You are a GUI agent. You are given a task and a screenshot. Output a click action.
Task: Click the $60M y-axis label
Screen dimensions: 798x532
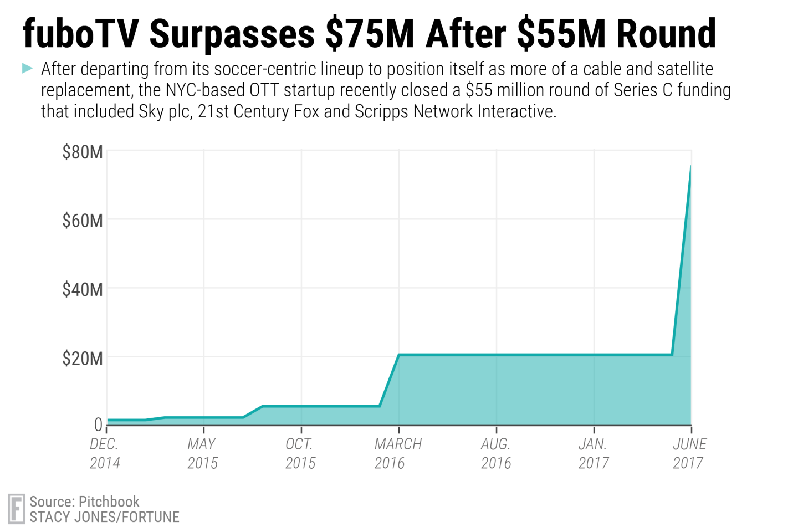(83, 221)
